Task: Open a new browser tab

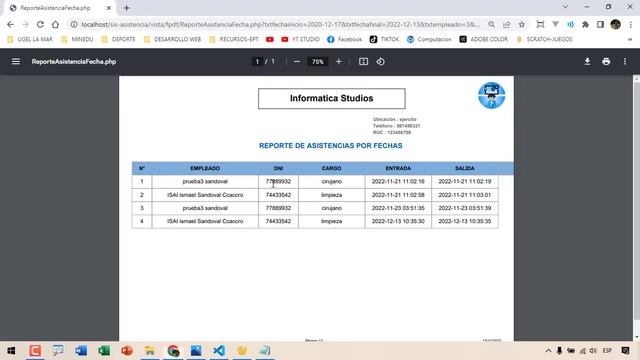Action: (x=127, y=8)
